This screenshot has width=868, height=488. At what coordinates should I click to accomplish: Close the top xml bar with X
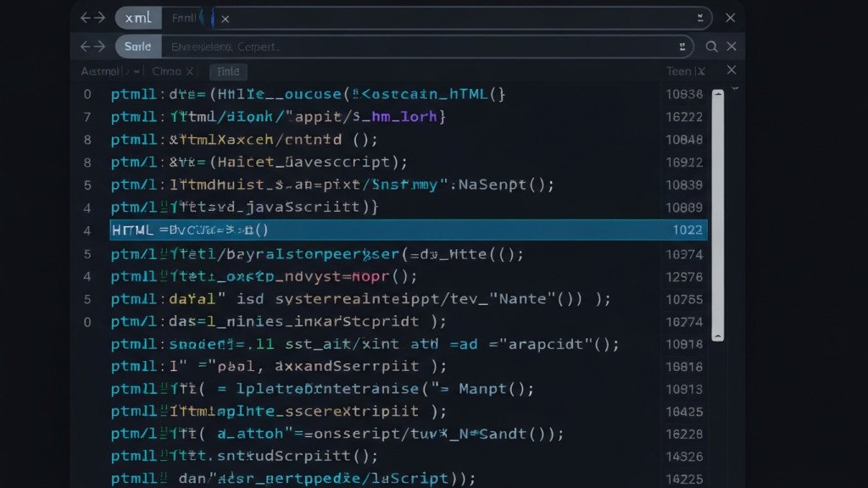click(730, 18)
